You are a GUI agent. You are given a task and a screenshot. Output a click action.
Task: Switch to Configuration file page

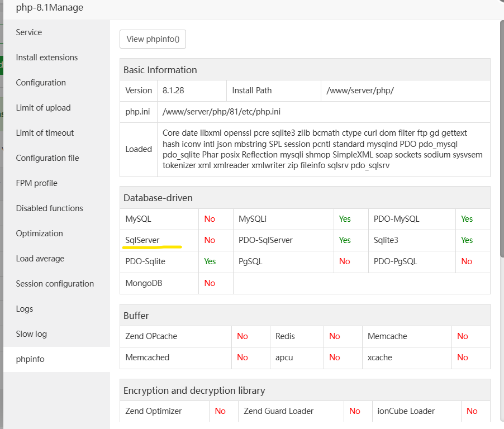47,158
